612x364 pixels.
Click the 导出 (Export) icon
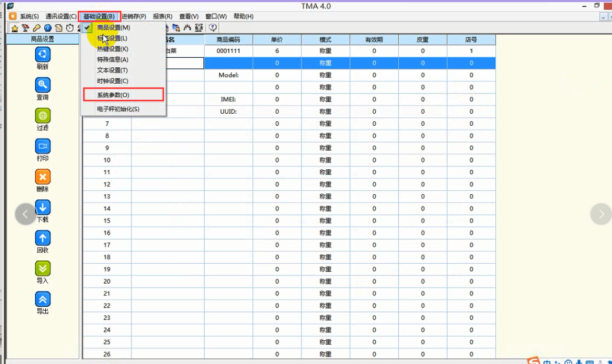[x=43, y=299]
